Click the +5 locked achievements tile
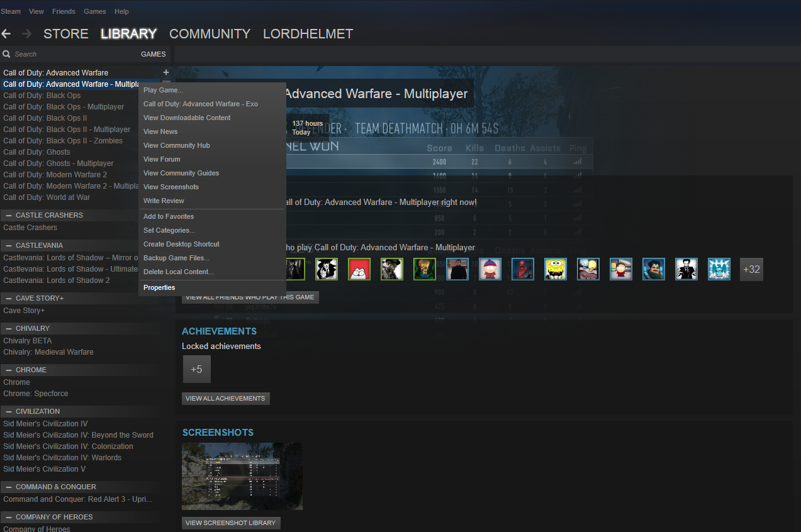 coord(197,369)
